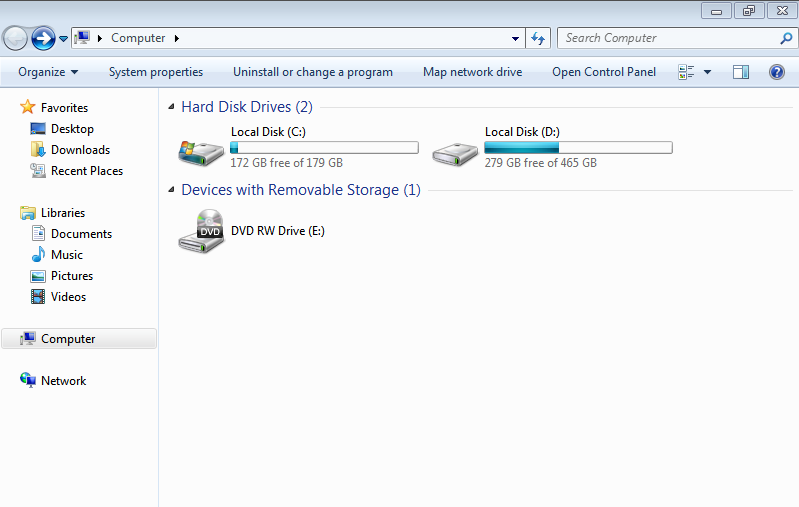
Task: Open Desktop from the sidebar
Action: 72,129
